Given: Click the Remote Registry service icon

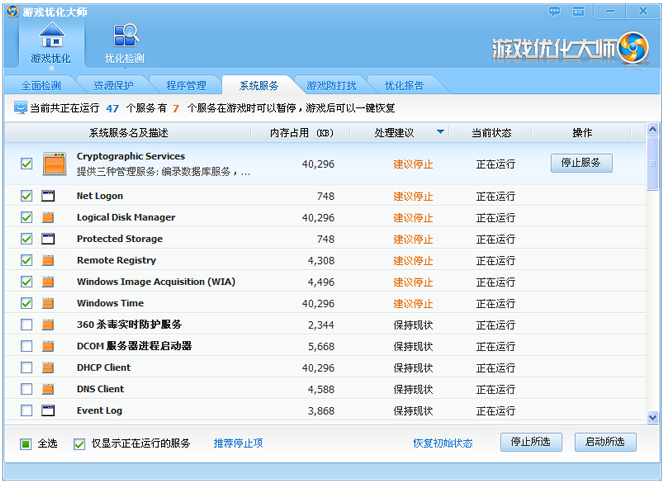Looking at the screenshot, I should 48,260.
